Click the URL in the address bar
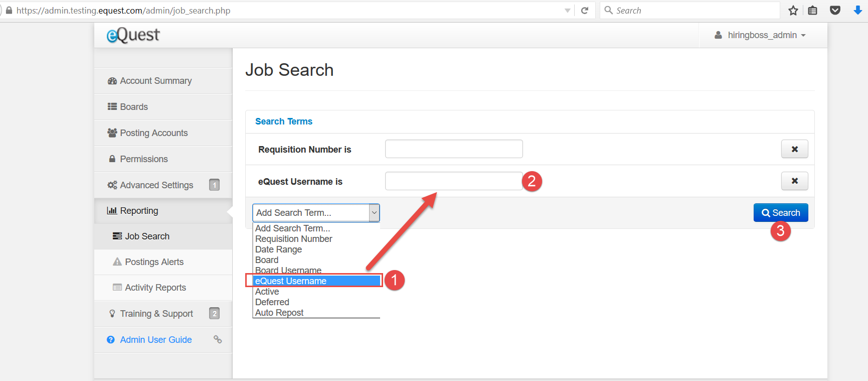868x381 pixels. click(x=123, y=11)
